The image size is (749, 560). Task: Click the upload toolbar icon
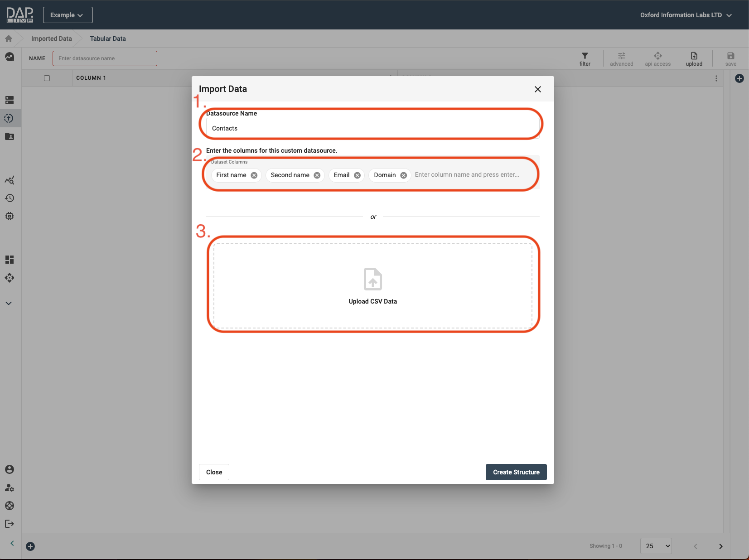point(694,58)
